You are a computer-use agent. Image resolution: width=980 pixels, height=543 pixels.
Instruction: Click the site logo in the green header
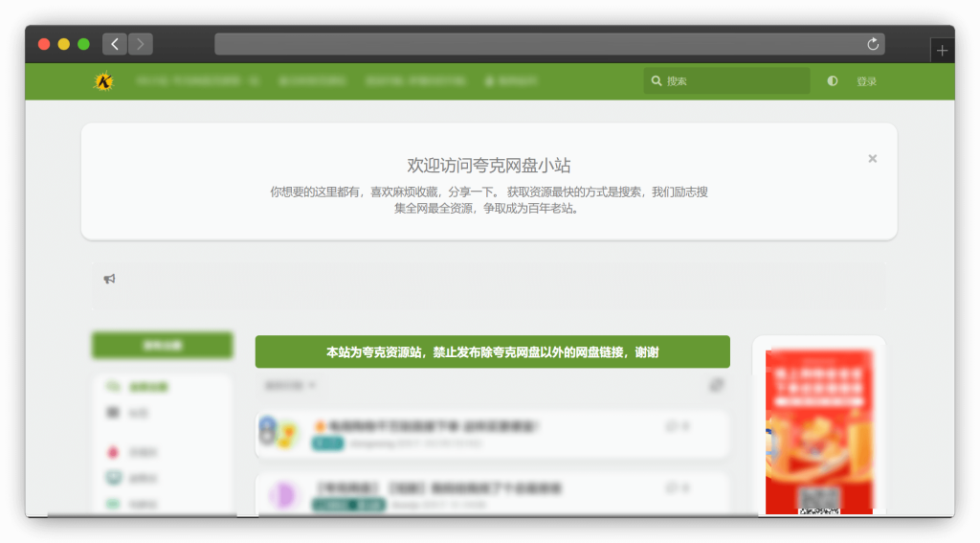(x=103, y=81)
